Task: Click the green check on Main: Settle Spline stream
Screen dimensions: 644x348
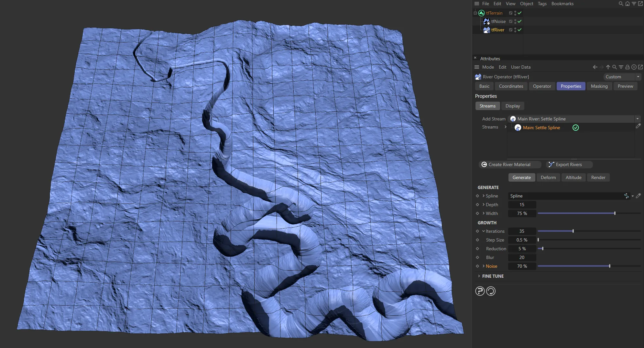Action: (x=575, y=128)
